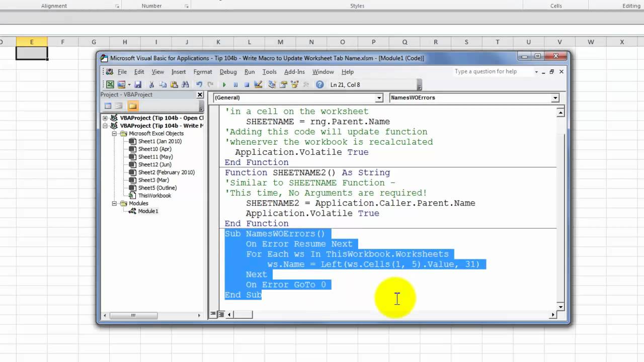The image size is (644, 362).
Task: Open the Number group dialog launcher in Excel
Action: point(187,7)
